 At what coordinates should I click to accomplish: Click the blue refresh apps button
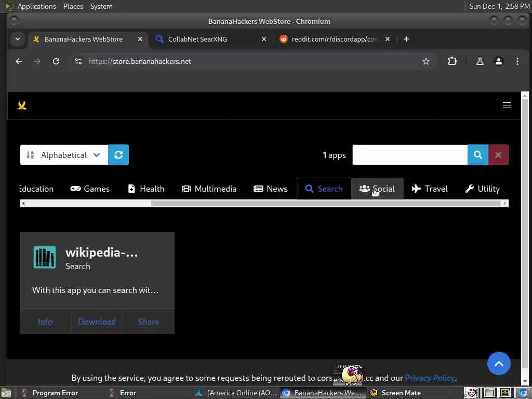click(118, 155)
